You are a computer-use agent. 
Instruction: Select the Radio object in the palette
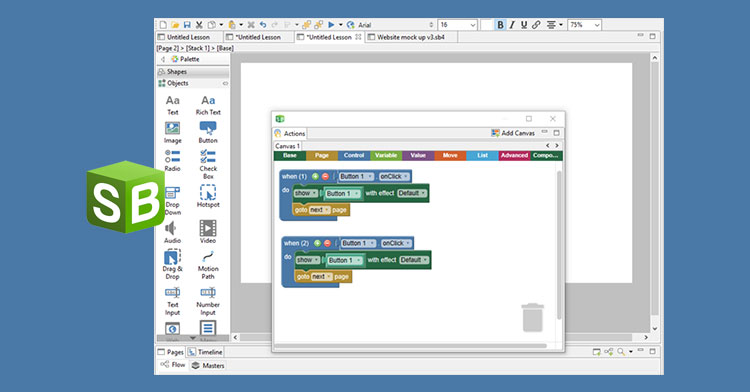[173, 161]
